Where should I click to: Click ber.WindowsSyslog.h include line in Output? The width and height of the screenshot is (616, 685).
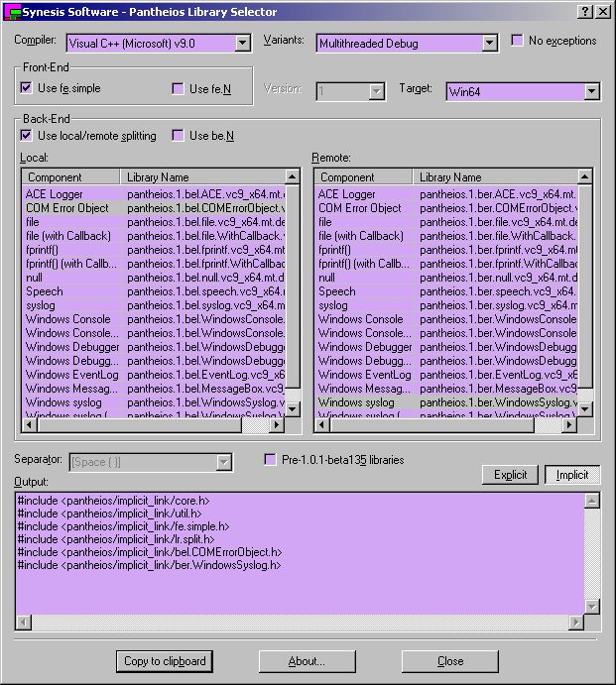(x=149, y=565)
